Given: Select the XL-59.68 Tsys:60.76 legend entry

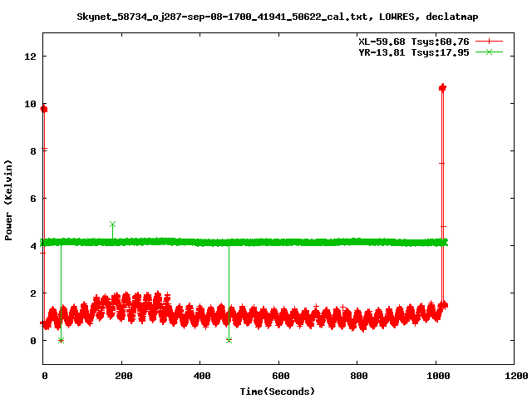Looking at the screenshot, I should pyautogui.click(x=414, y=42).
